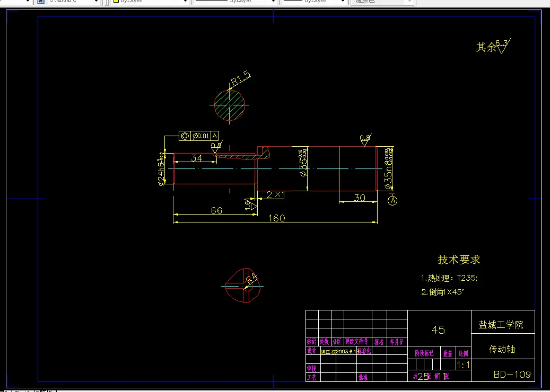Click the 工艺 row label
The height and width of the screenshot is (392, 550).
[x=311, y=377]
